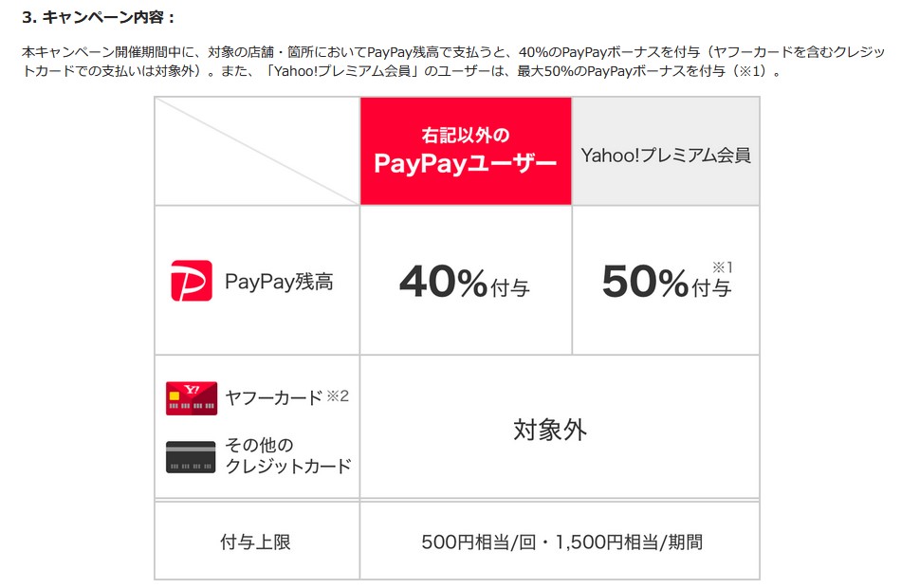This screenshot has height=588, width=901.
Task: Click the （※1） reference in the paragraph
Action: [x=751, y=71]
